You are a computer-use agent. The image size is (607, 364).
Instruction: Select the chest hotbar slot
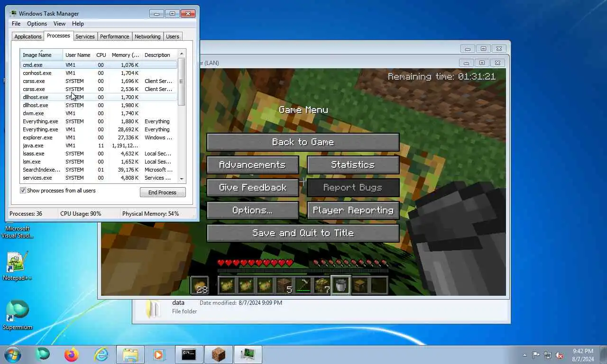pyautogui.click(x=360, y=285)
